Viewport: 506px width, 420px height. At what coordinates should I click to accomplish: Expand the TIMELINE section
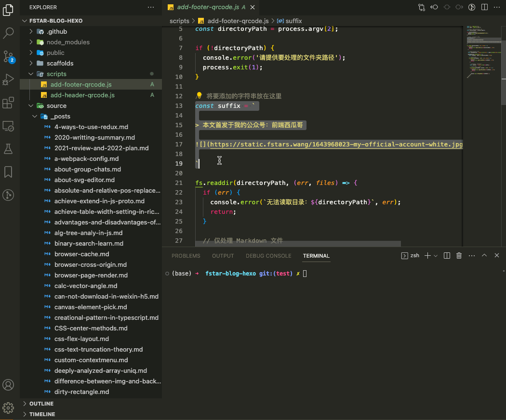coord(42,414)
